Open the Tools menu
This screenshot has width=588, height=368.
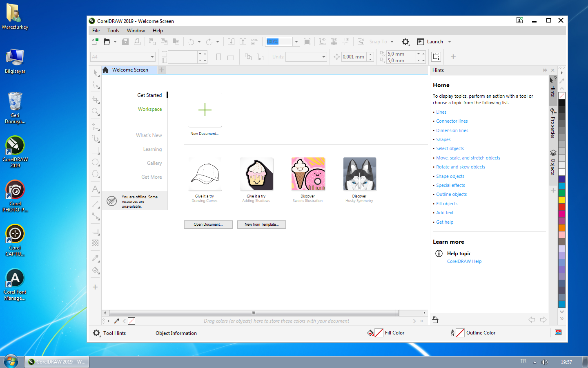pyautogui.click(x=113, y=31)
